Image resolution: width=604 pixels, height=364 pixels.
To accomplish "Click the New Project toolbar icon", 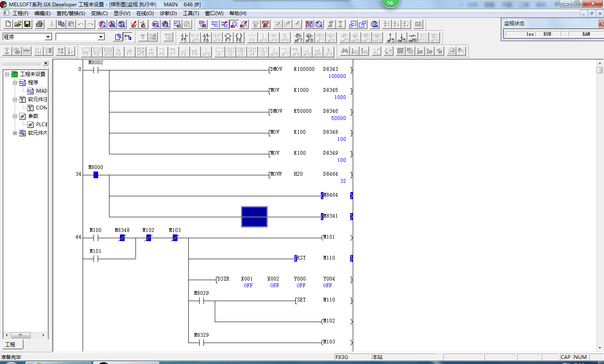I will [8, 24].
